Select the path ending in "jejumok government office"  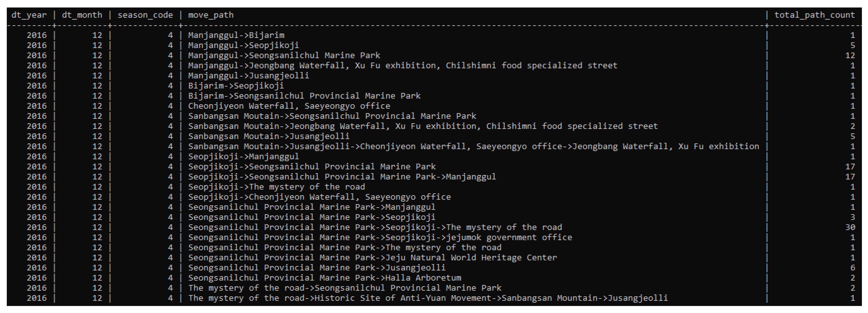click(380, 238)
